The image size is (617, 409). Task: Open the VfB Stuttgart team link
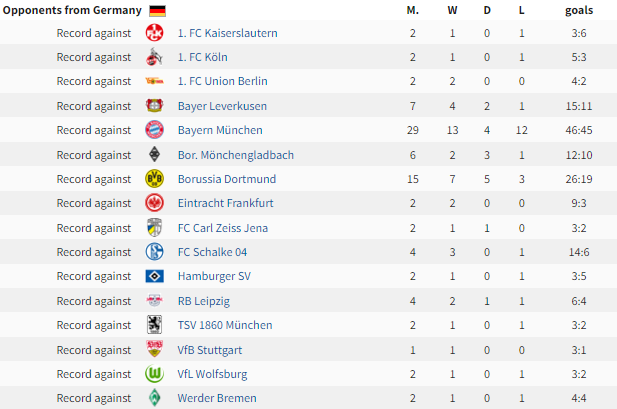(210, 350)
